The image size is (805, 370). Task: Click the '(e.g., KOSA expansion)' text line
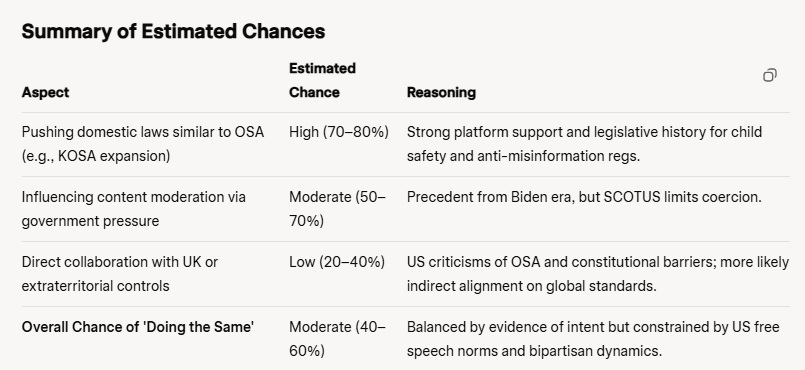[95, 156]
